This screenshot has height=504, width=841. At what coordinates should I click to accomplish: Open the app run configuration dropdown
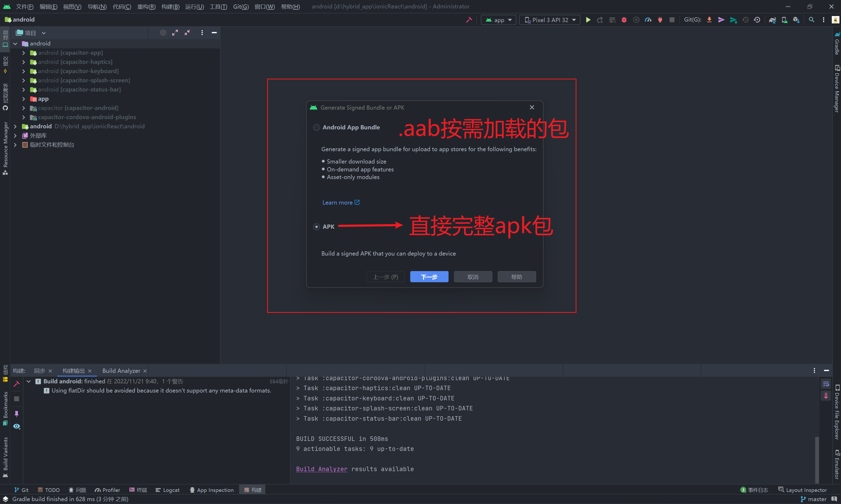tap(499, 20)
